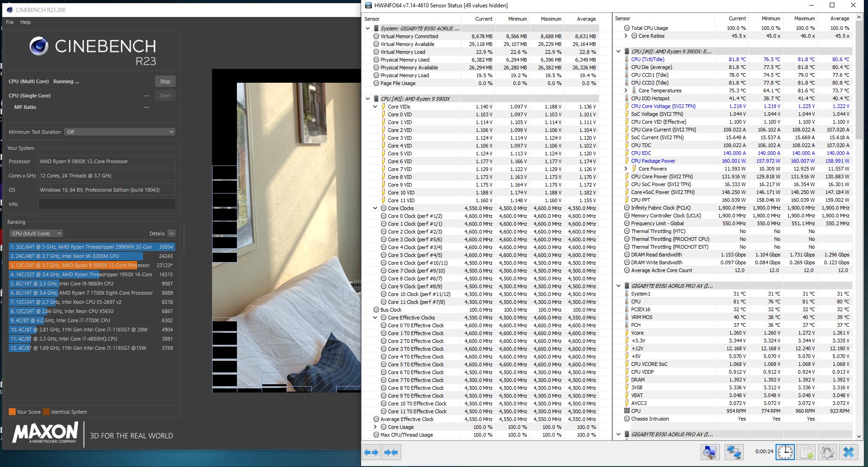
Task: Click the log file icon with green plus
Action: (807, 452)
